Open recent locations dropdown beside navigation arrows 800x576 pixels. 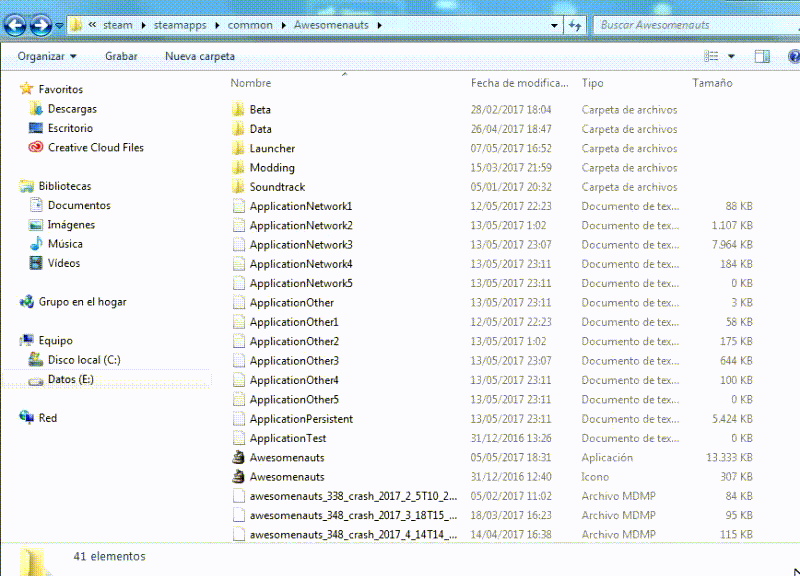59,26
